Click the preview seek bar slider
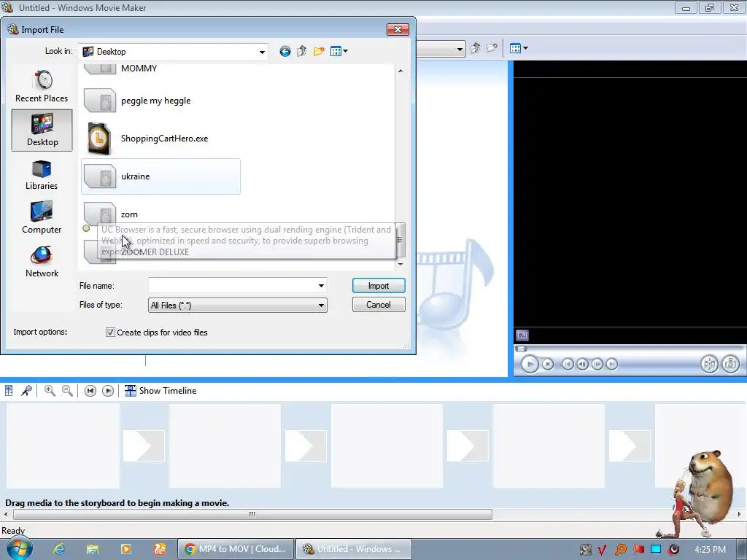 521,349
